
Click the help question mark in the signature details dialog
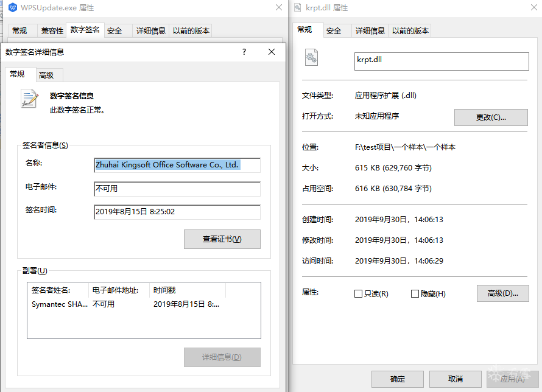(244, 52)
